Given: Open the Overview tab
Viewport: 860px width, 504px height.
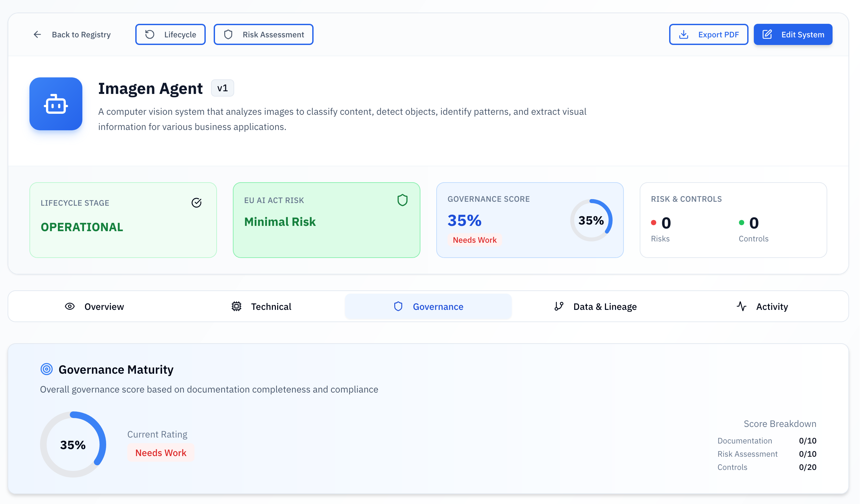Looking at the screenshot, I should point(95,307).
